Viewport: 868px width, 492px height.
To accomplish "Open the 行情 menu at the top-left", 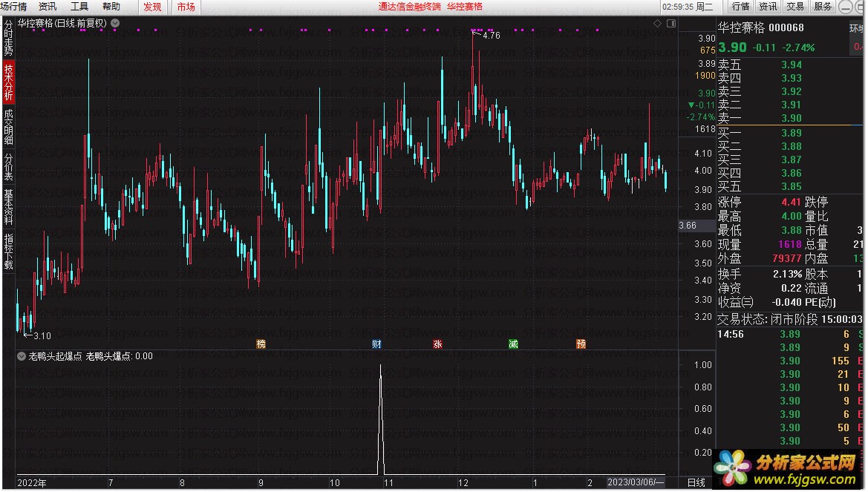I will (x=13, y=7).
